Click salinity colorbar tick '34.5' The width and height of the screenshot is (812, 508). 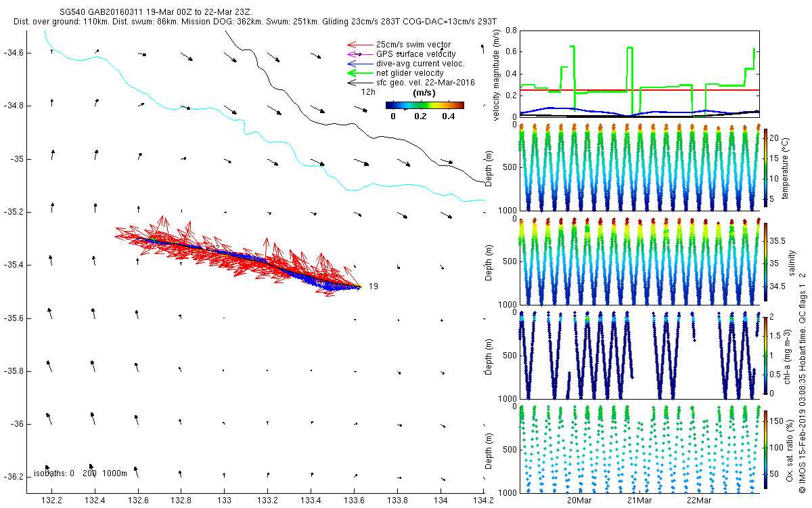tap(777, 287)
